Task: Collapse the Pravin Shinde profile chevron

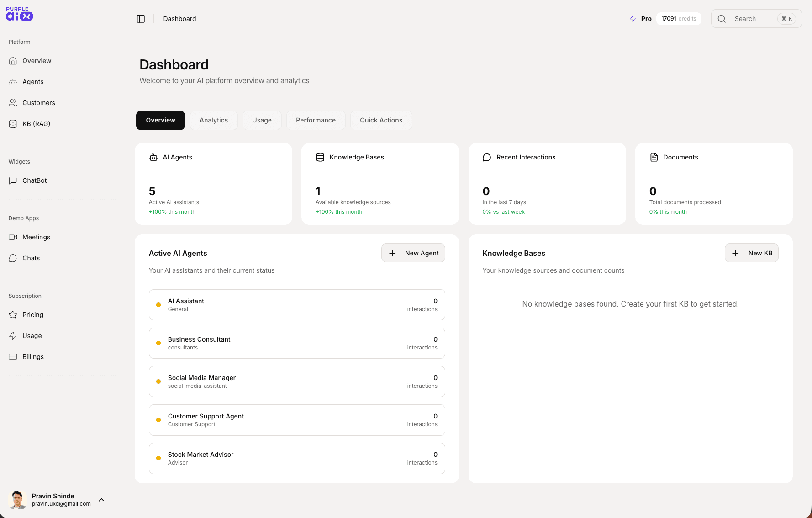Action: tap(101, 500)
